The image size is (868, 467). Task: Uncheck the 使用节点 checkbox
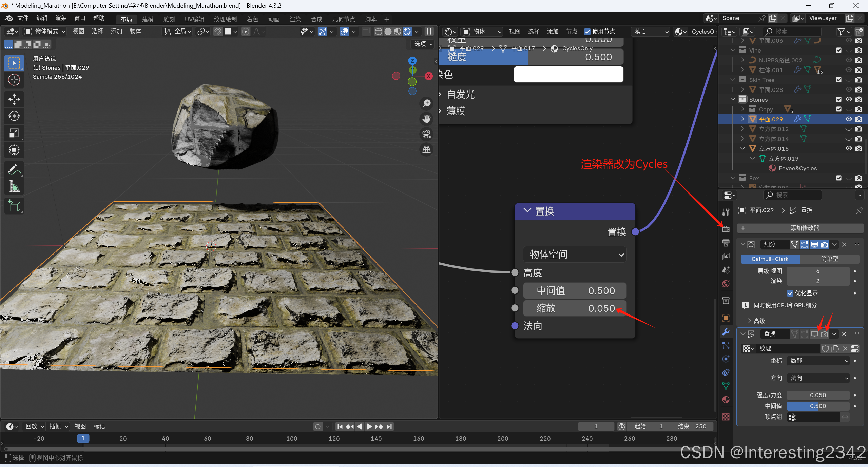[587, 32]
